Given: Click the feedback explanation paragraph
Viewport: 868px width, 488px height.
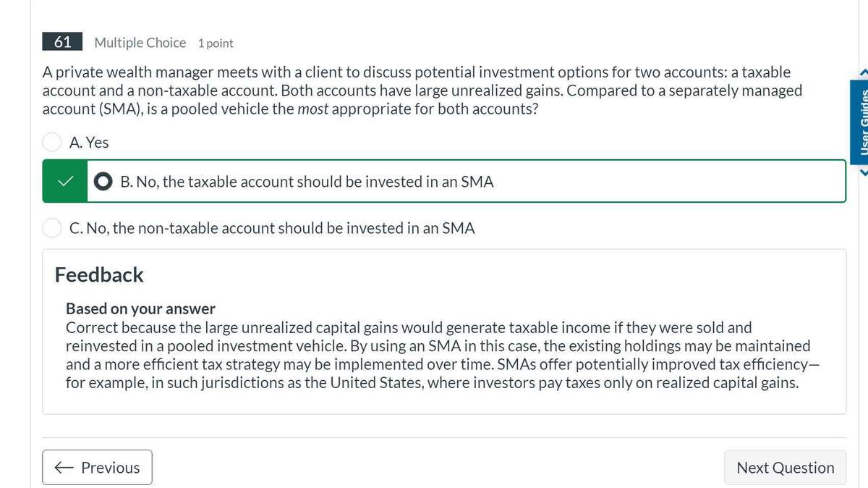Looking at the screenshot, I should pyautogui.click(x=438, y=355).
